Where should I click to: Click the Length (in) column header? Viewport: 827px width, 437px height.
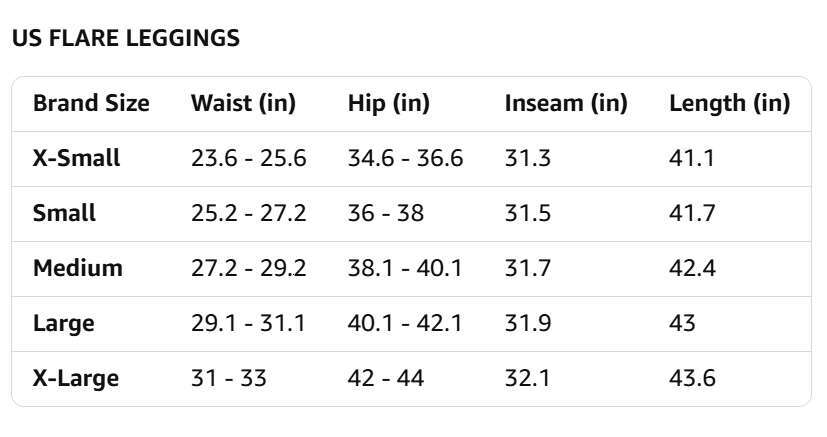pos(730,103)
